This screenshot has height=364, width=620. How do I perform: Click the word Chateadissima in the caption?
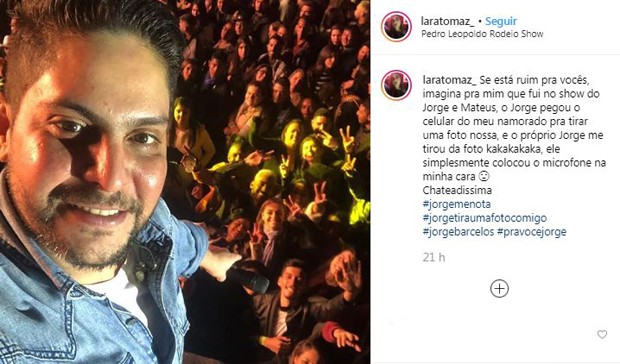click(x=457, y=190)
